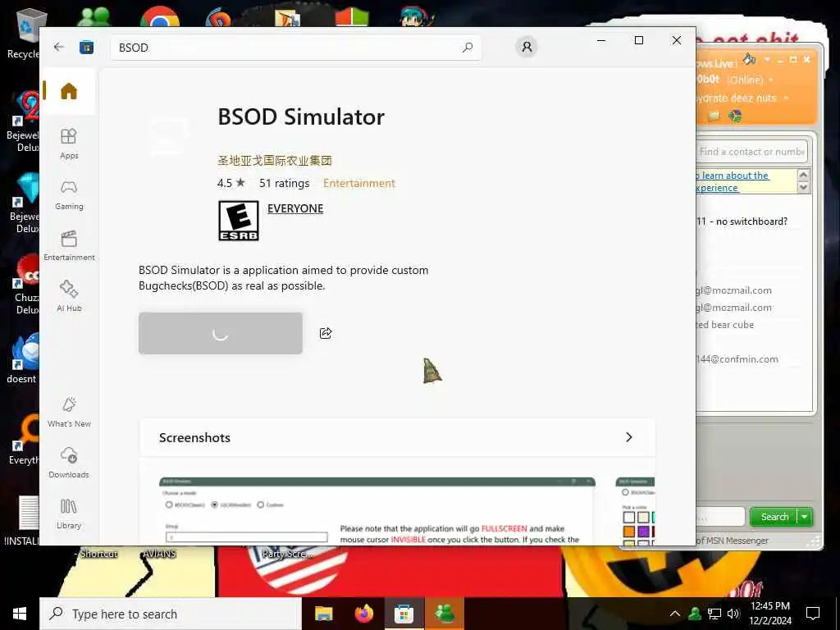Click the network tray icon
The image size is (840, 630).
tap(714, 614)
